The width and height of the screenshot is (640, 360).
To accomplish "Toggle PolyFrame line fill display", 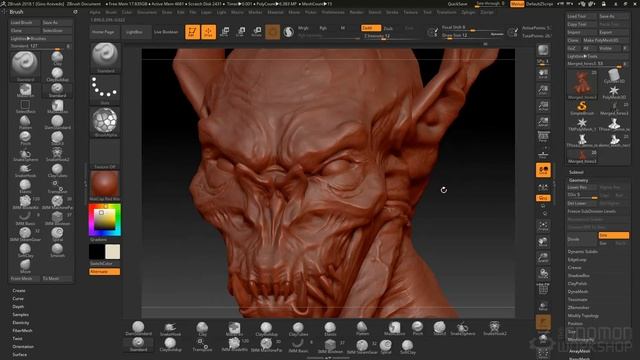I will [x=543, y=289].
